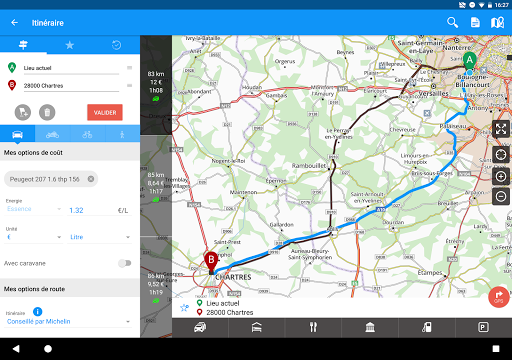Switch to the itinerary signpost tab
512x360 pixels.
point(23,45)
